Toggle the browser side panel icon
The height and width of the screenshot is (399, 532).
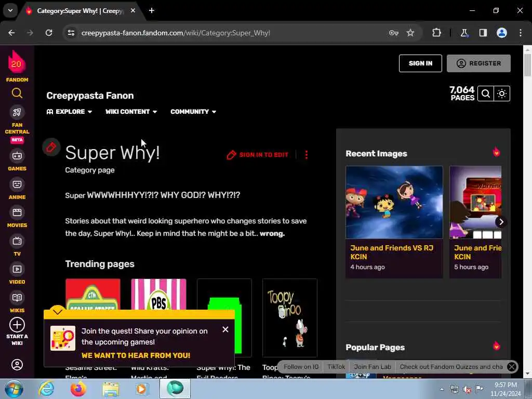[483, 33]
